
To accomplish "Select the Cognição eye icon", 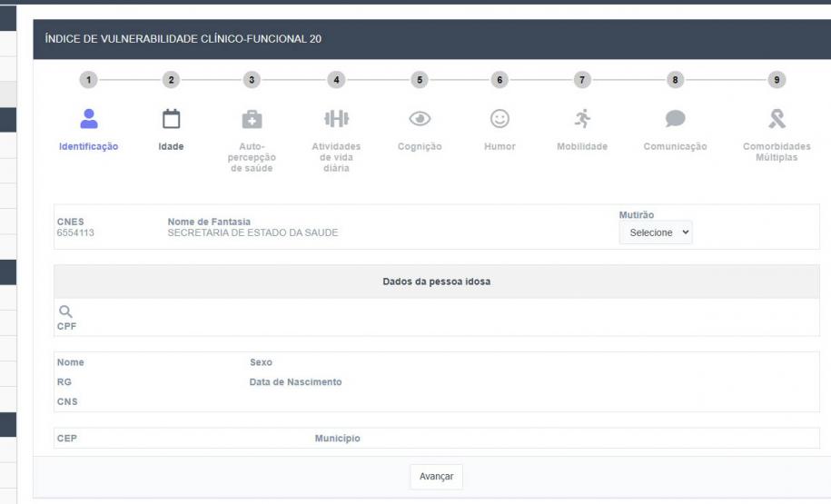I will [419, 118].
